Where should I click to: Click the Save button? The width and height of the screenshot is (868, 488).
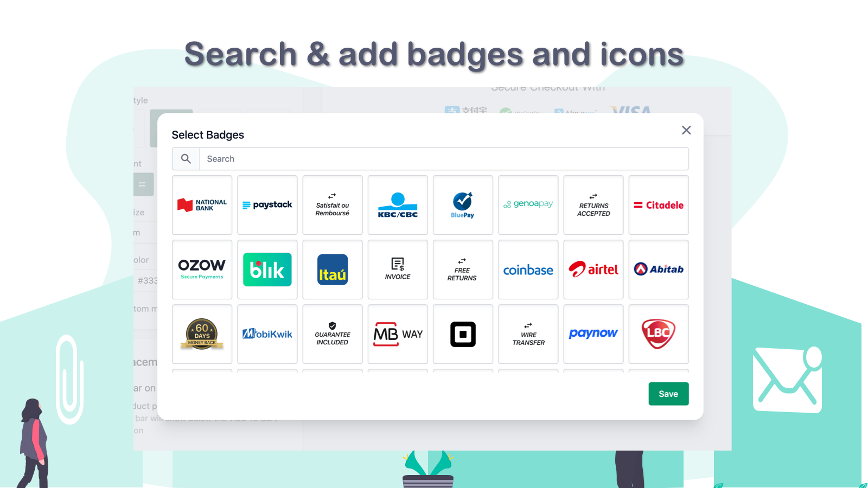tap(668, 394)
